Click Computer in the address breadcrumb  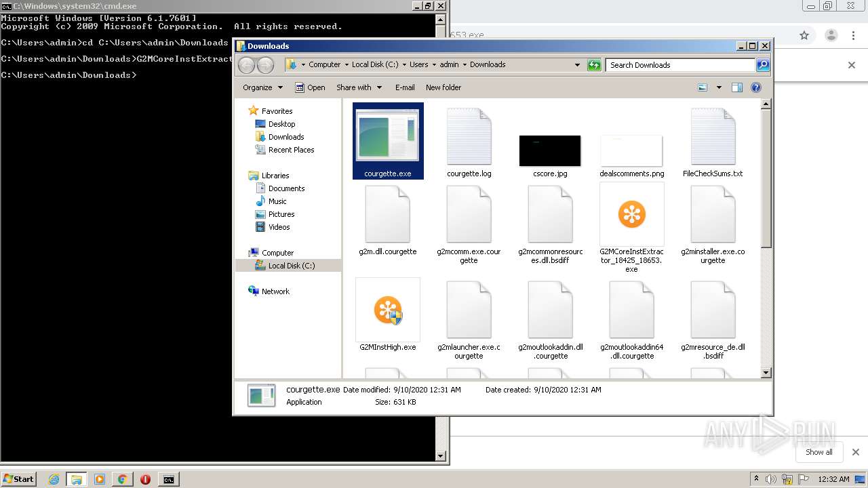pos(324,64)
